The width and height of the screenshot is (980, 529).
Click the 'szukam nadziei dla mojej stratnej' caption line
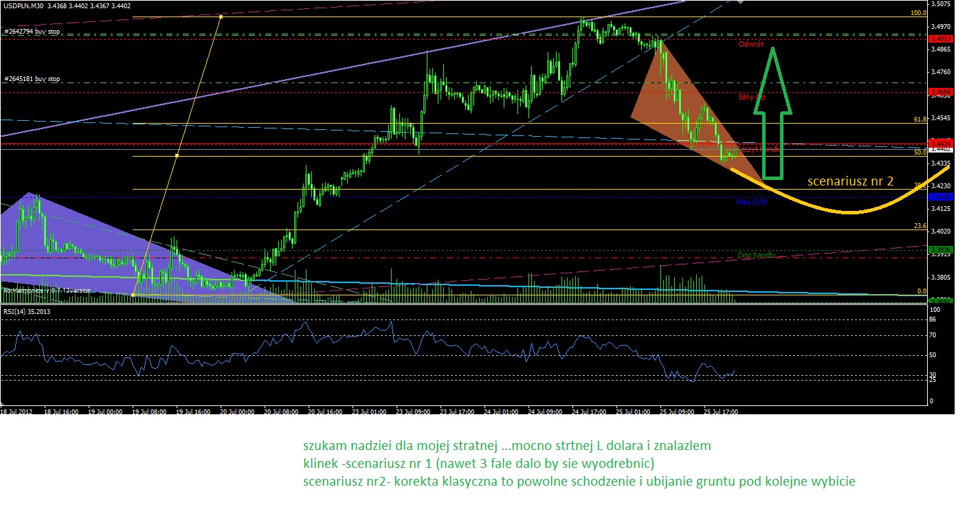(507, 446)
